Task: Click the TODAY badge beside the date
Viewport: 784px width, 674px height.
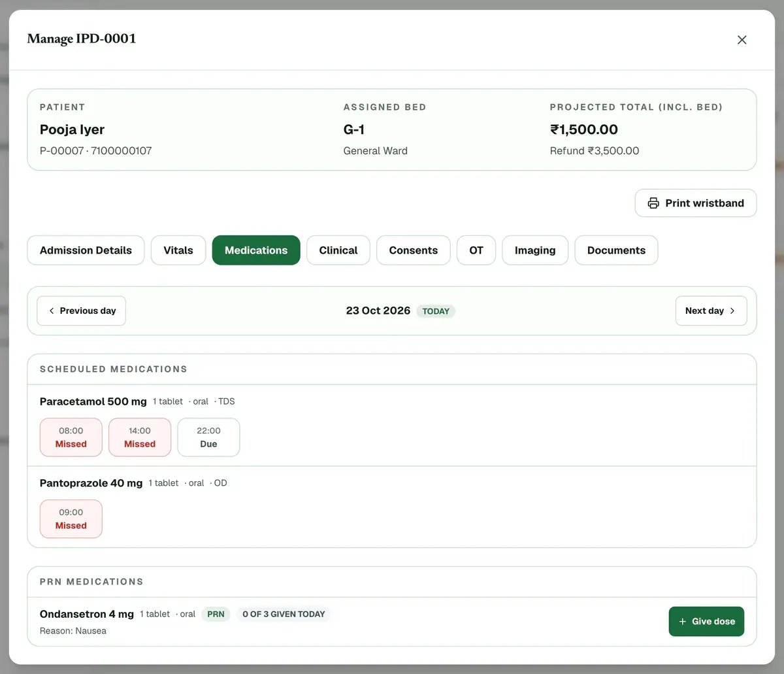Action: click(x=436, y=311)
